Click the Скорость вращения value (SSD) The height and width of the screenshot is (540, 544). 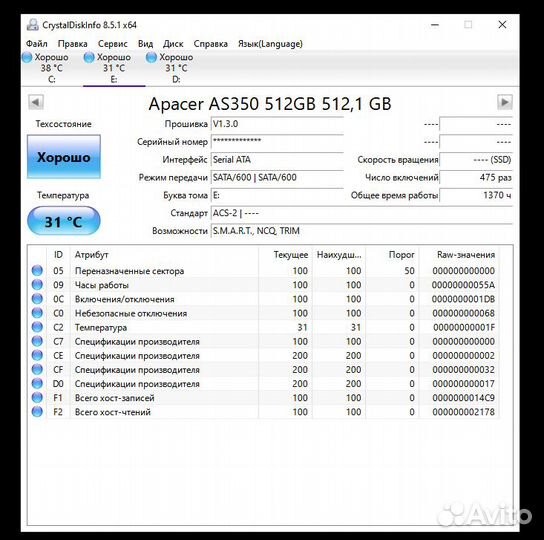pyautogui.click(x=476, y=160)
